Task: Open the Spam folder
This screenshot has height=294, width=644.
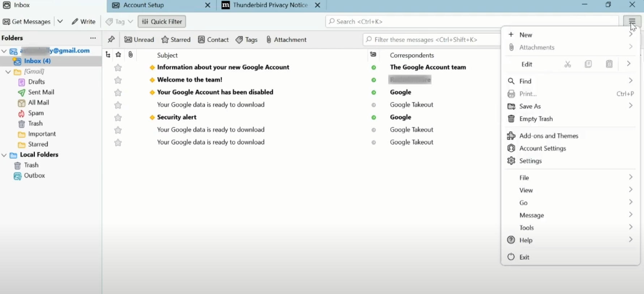Action: (x=35, y=113)
